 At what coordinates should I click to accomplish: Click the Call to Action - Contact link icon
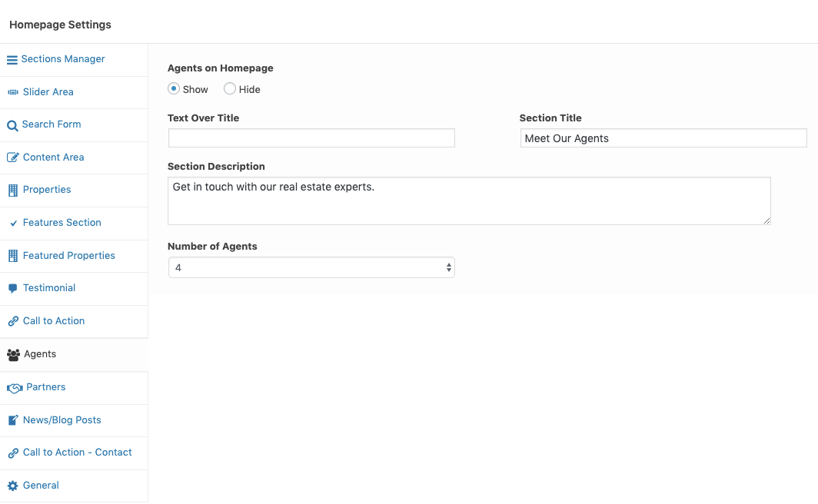pos(13,453)
